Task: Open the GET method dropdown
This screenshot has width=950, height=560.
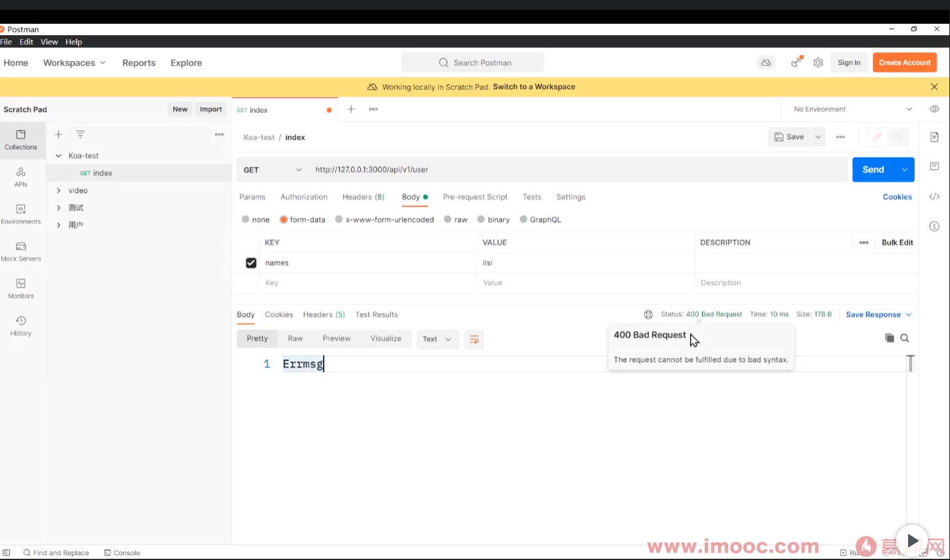Action: click(x=273, y=170)
